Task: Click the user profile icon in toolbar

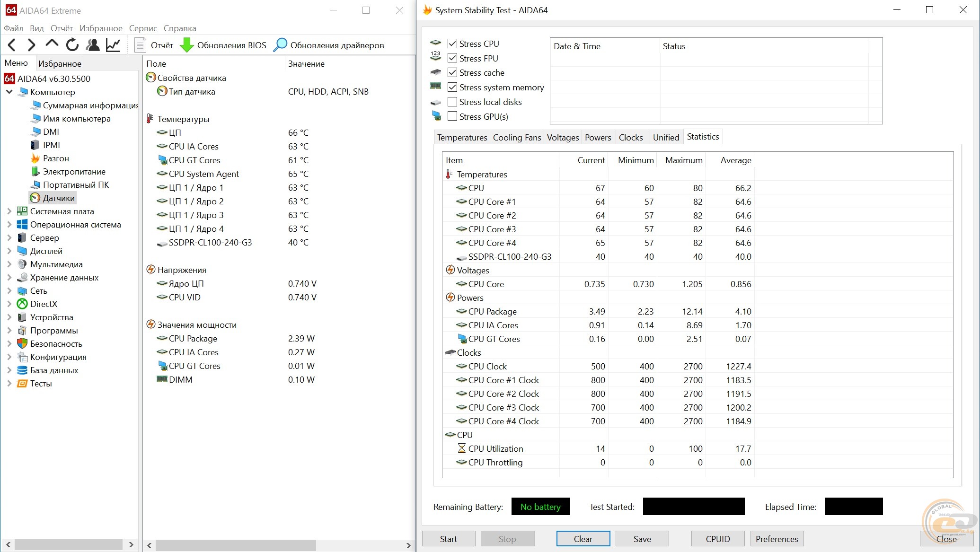Action: (93, 45)
